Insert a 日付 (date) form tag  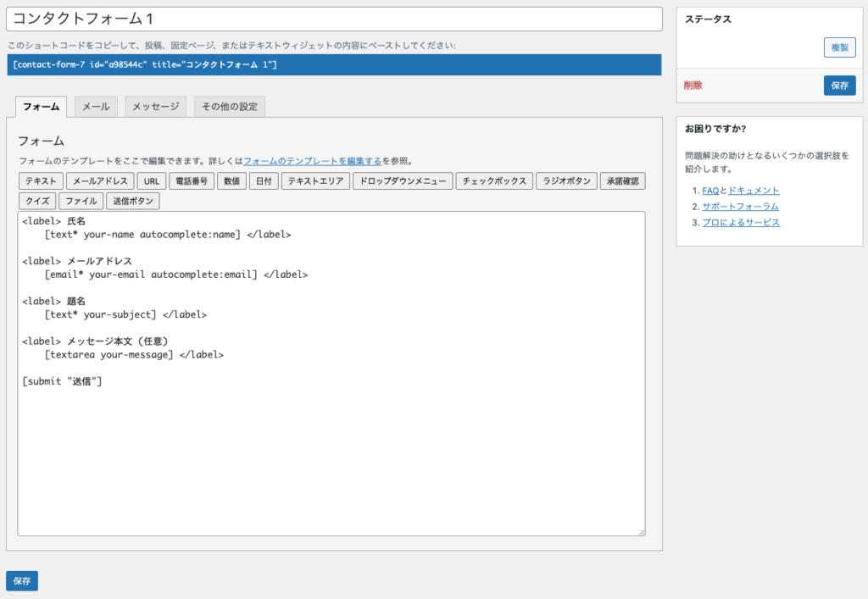(x=264, y=180)
